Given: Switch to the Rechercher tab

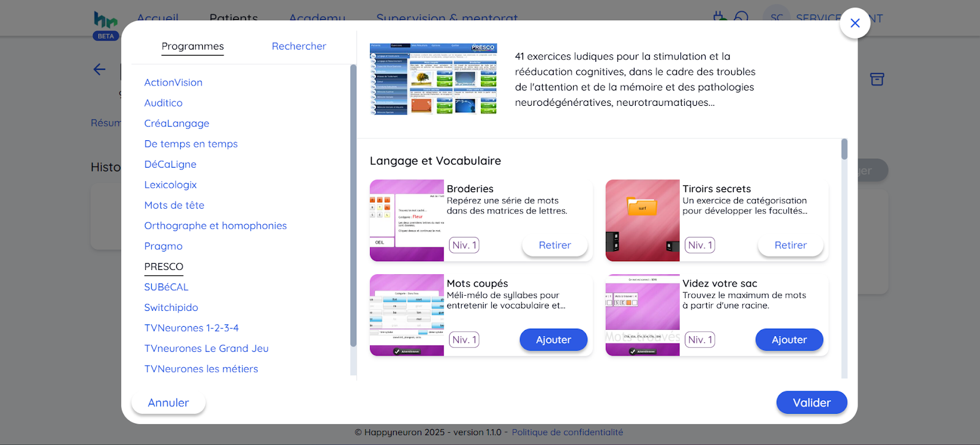Looking at the screenshot, I should (x=299, y=47).
